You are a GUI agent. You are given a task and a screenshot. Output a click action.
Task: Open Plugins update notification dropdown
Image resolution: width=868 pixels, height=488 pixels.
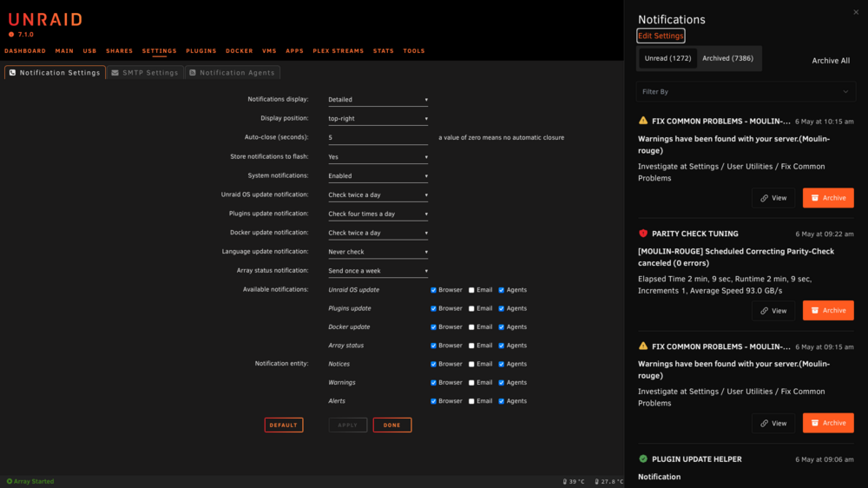[378, 214]
